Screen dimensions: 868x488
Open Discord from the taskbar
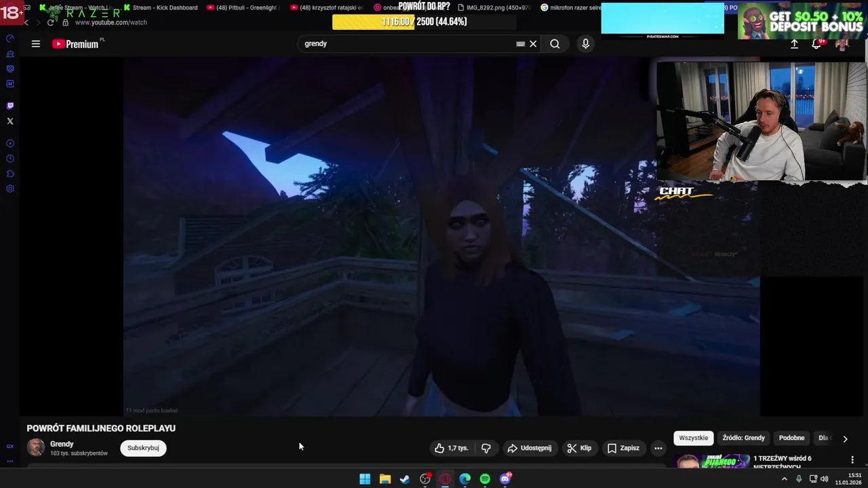click(505, 479)
